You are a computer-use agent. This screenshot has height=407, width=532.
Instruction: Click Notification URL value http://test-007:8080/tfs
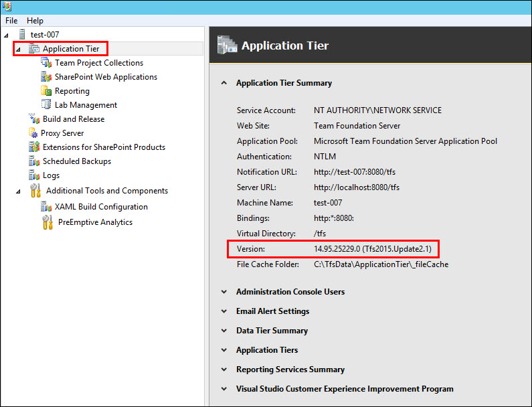355,172
